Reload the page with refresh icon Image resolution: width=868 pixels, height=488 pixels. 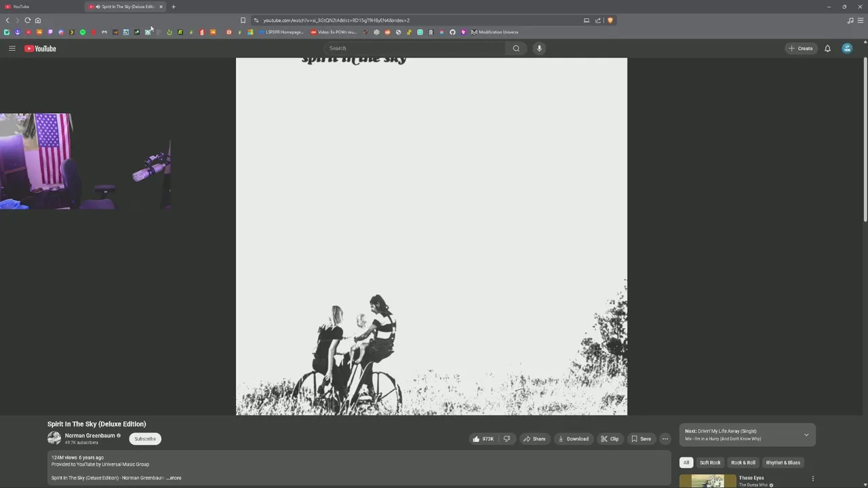(28, 20)
